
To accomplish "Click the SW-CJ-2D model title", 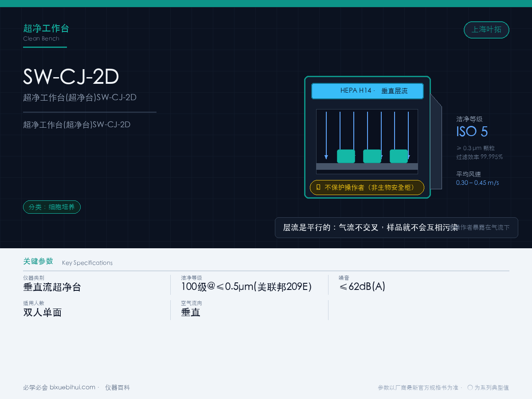I will pos(71,77).
